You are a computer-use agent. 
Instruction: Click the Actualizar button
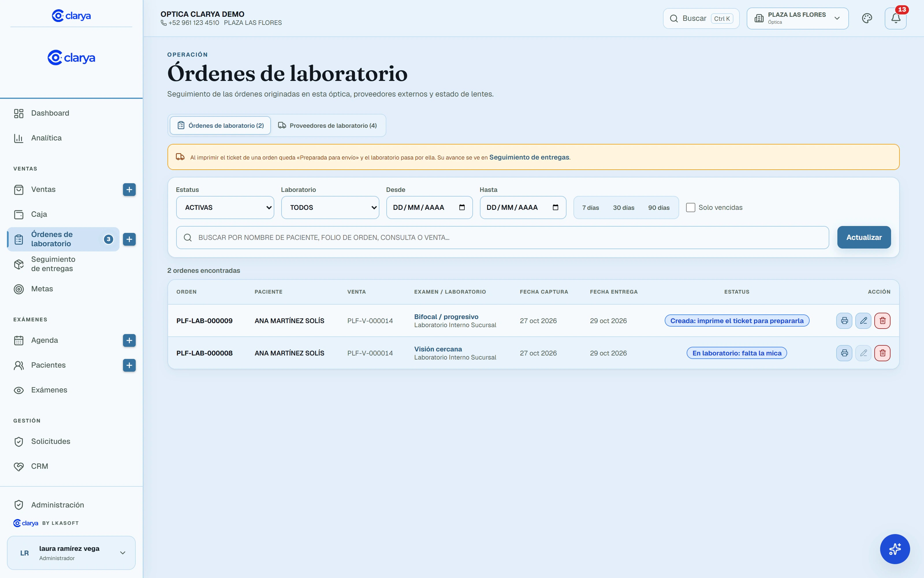pos(864,237)
